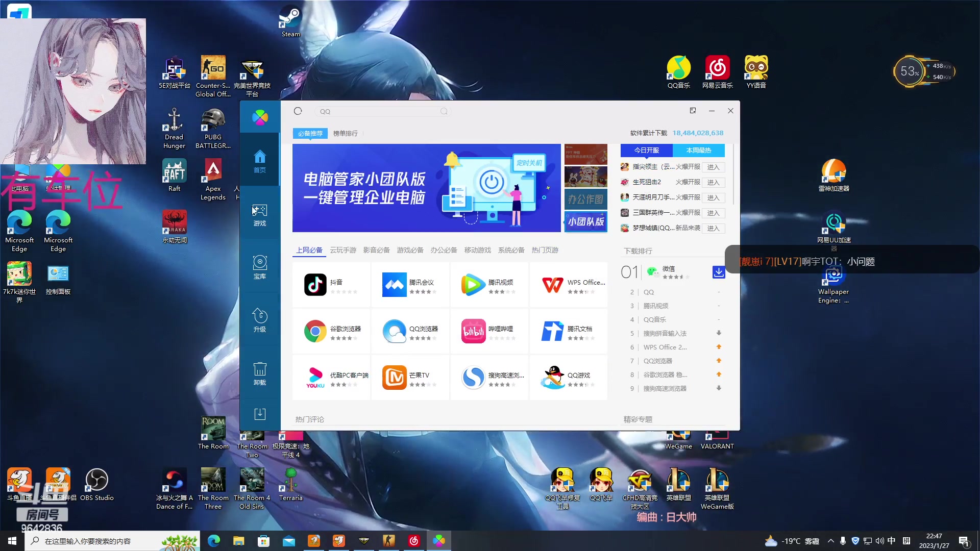Open the 抖音 app card
The image size is (980, 551).
[x=331, y=285]
